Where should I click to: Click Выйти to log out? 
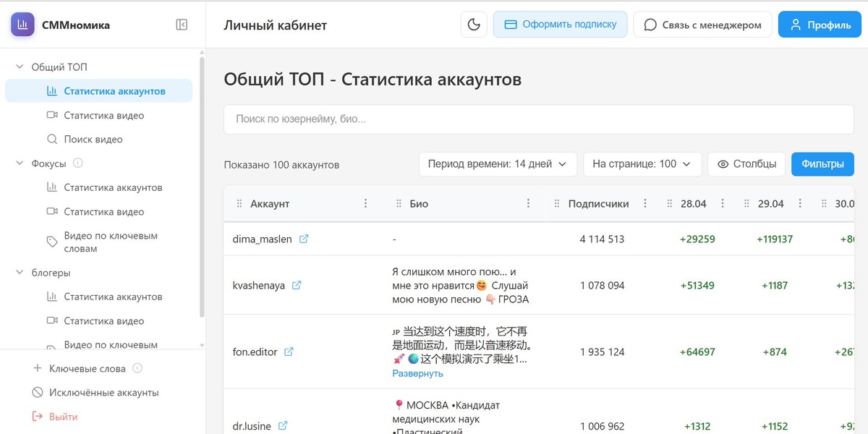point(55,417)
